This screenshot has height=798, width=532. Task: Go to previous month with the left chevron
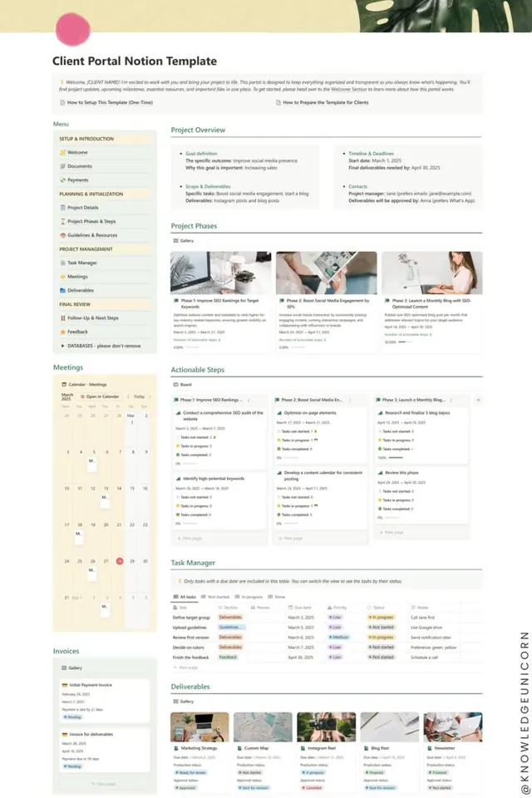(128, 397)
